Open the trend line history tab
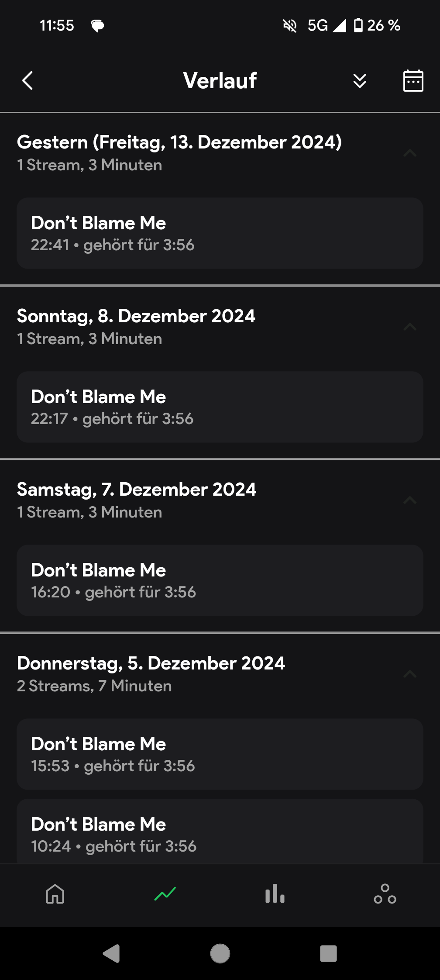The image size is (440, 980). (x=165, y=894)
